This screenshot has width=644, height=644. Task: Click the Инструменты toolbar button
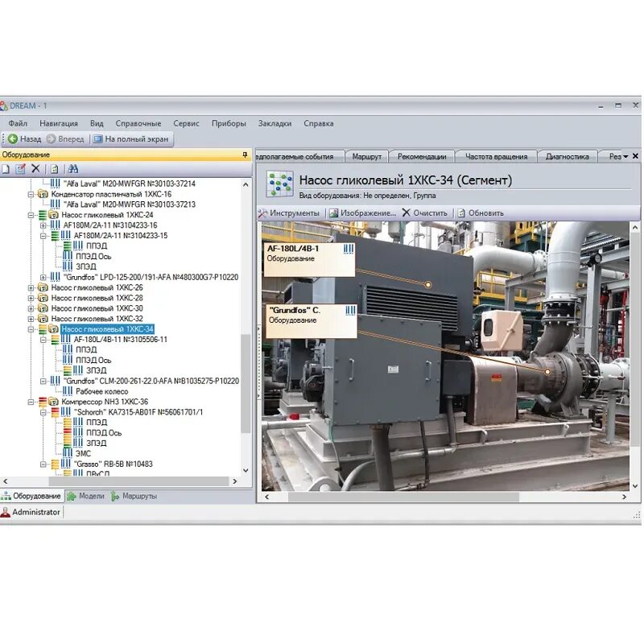click(289, 213)
